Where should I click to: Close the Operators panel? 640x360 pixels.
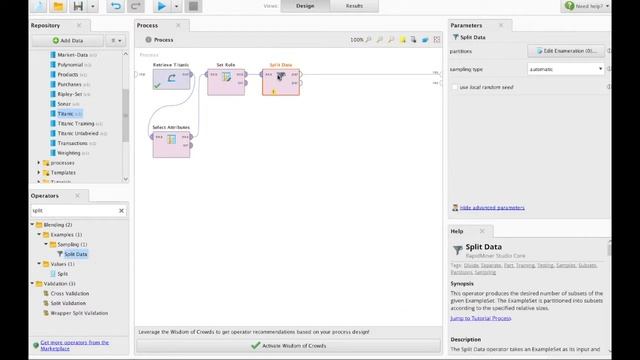(x=78, y=196)
